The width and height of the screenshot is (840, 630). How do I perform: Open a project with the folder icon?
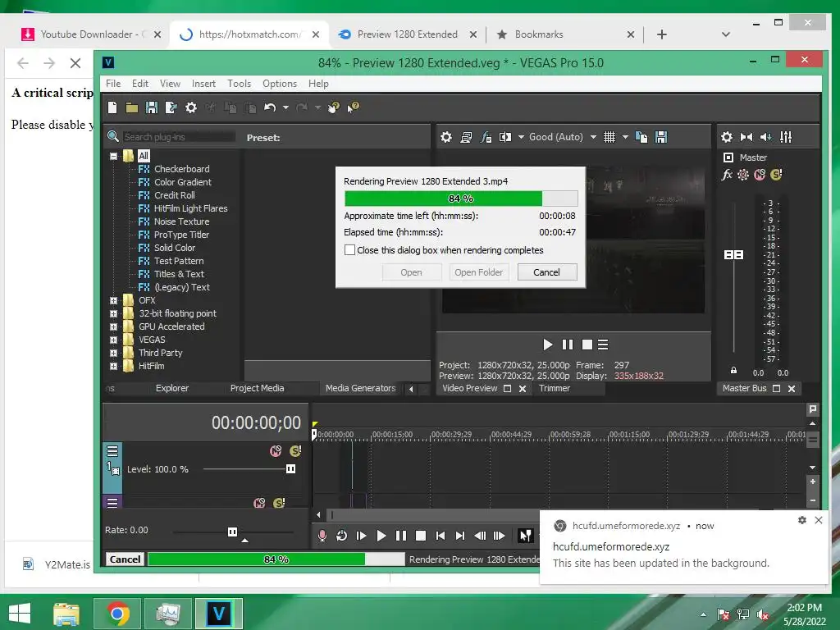click(x=132, y=107)
